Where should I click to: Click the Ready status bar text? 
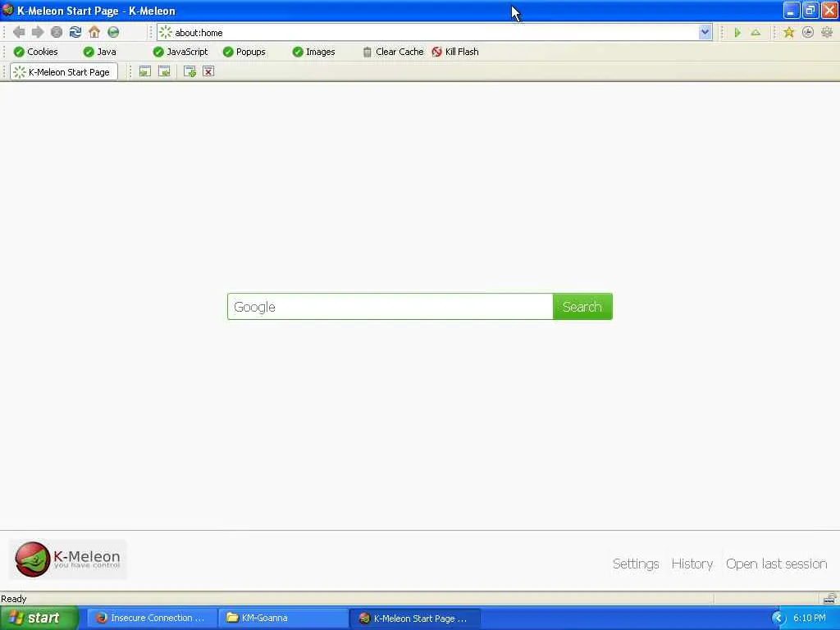click(13, 598)
